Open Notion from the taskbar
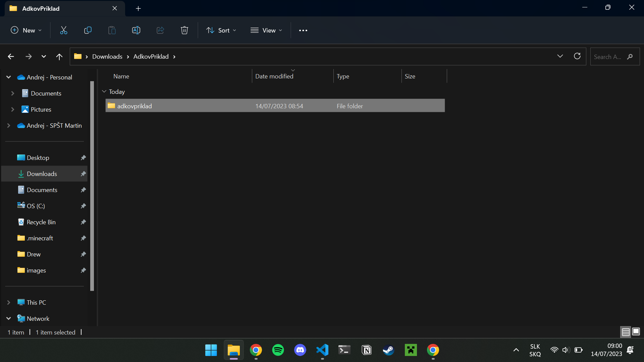644x362 pixels. click(367, 350)
